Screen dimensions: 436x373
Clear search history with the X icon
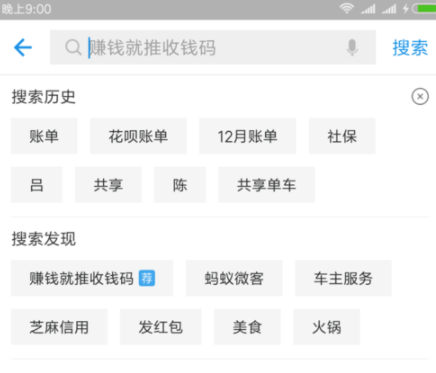(x=420, y=97)
